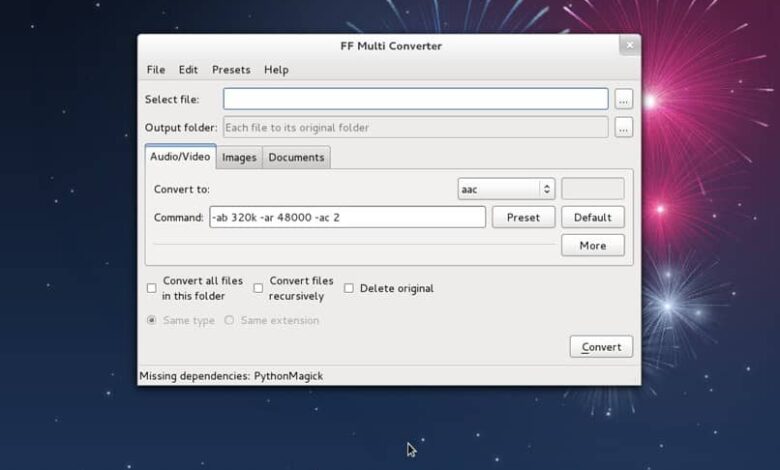
Task: Toggle the Delete original checkbox
Action: click(349, 288)
